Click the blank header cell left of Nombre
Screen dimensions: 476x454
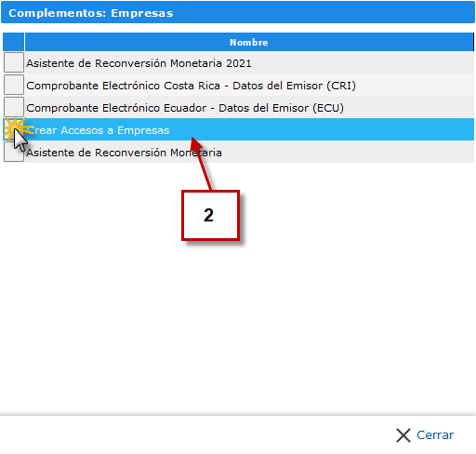[13, 42]
